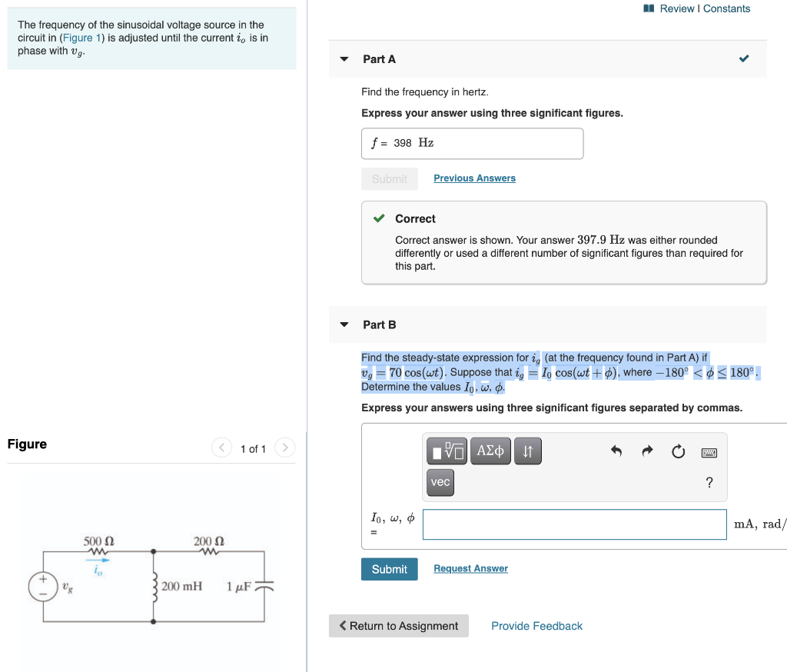787x672 pixels.
Task: Switch to the Constants tab
Action: click(729, 8)
